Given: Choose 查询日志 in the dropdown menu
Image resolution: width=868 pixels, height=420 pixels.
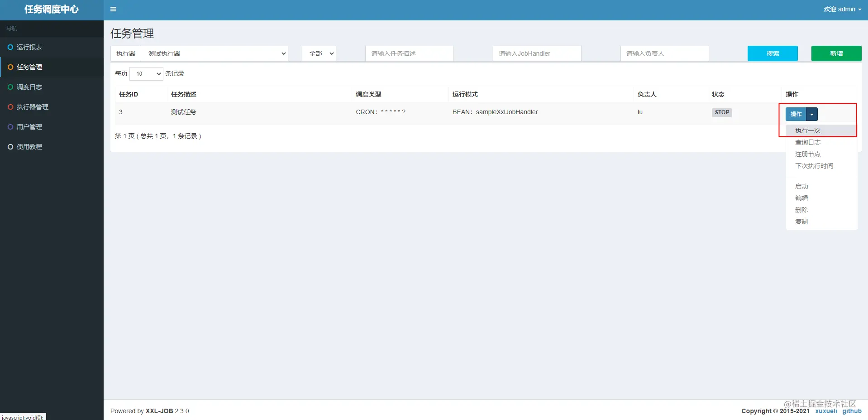Looking at the screenshot, I should click(x=808, y=142).
